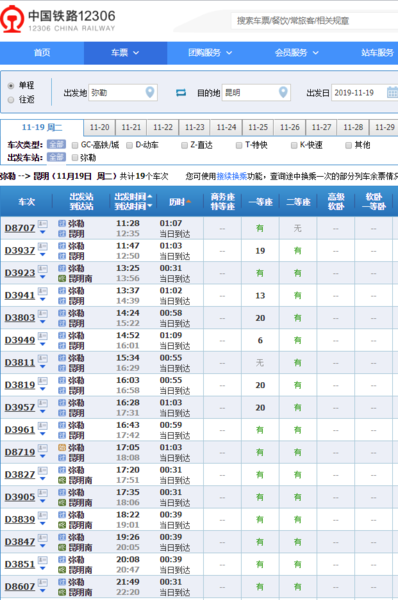
Task: Open the ID card icon for train D8607
Action: [42, 582]
